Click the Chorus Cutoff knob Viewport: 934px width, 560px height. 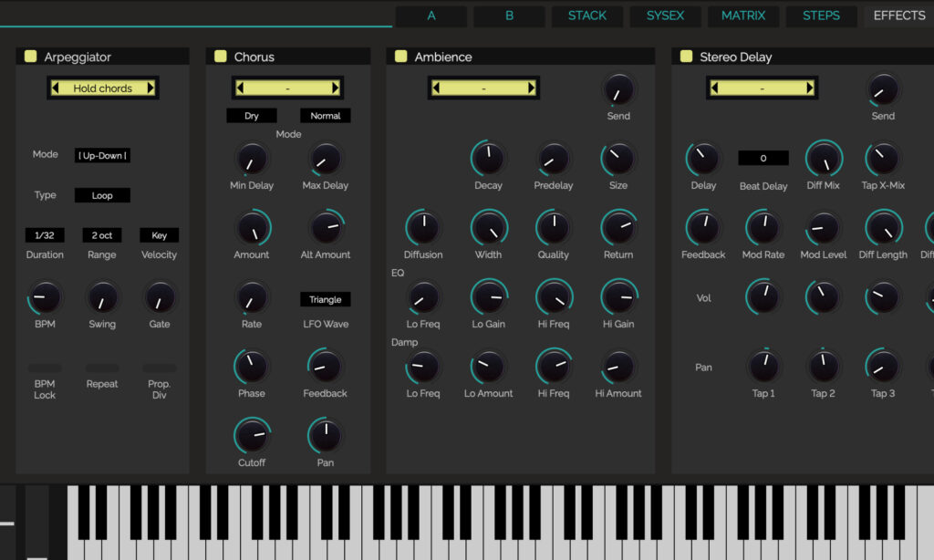tap(252, 436)
